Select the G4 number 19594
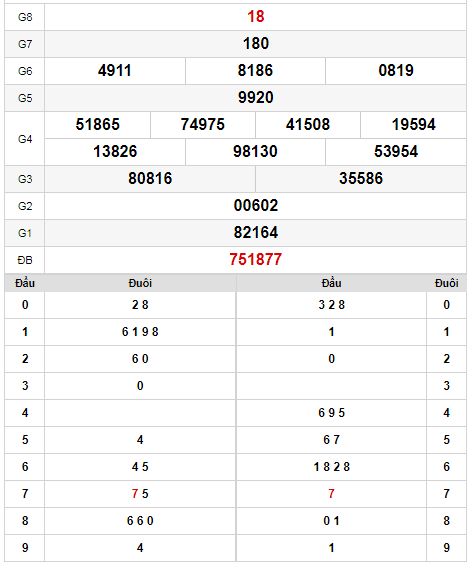Image resolution: width=471 pixels, height=566 pixels. (414, 125)
